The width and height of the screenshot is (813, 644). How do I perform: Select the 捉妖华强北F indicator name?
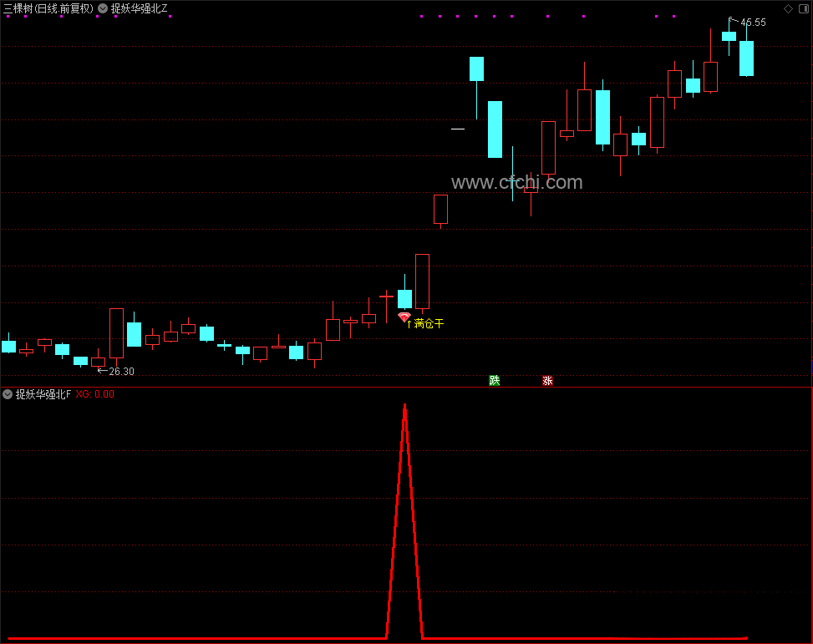click(43, 394)
